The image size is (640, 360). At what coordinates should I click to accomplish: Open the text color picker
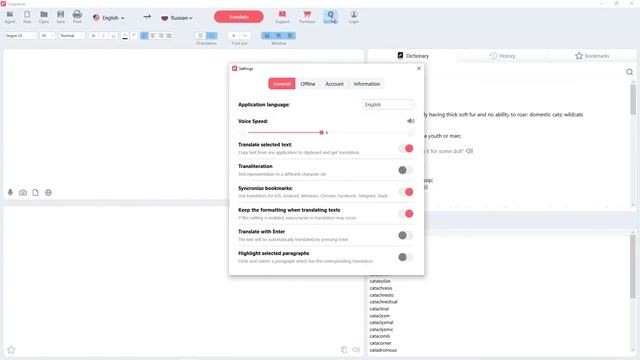[124, 36]
